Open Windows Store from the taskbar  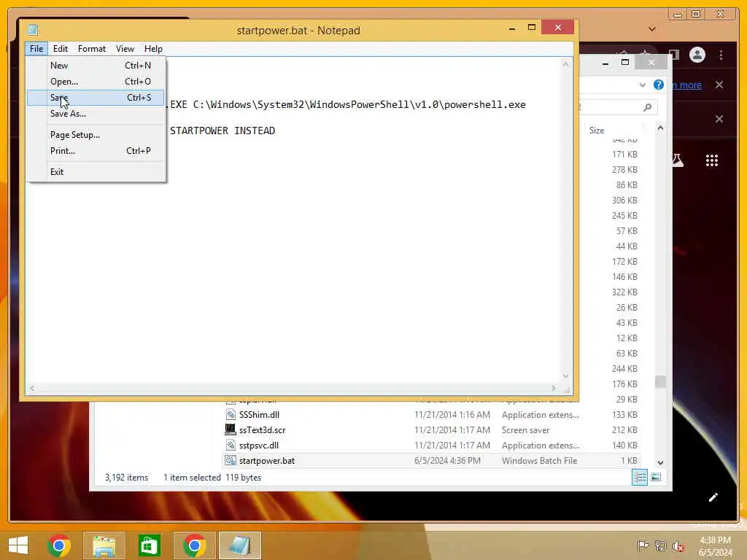tap(149, 545)
